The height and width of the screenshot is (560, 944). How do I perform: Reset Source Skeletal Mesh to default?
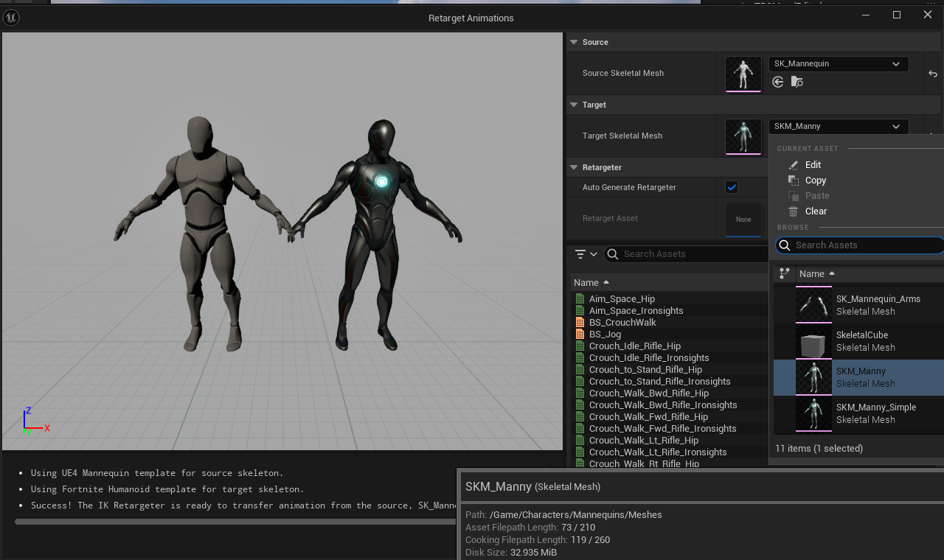(933, 74)
